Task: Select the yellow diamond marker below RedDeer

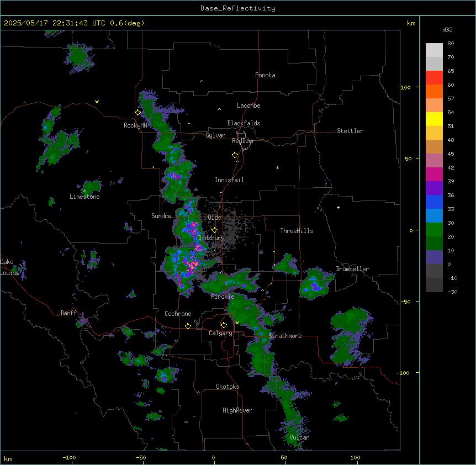Action: [235, 155]
